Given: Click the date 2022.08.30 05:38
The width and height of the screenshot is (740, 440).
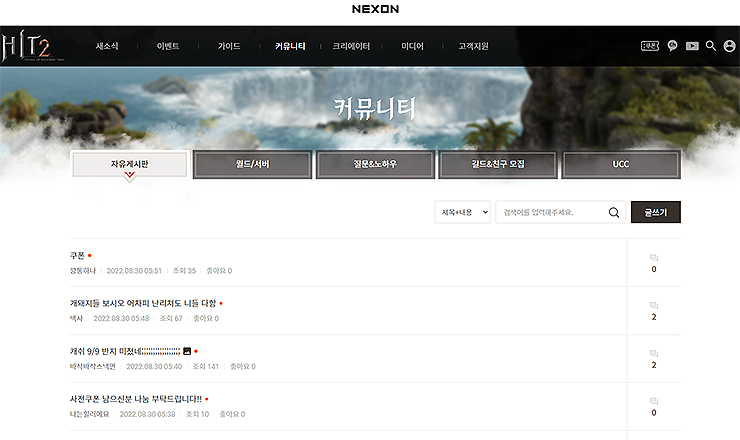Looking at the screenshot, I should click(147, 415).
